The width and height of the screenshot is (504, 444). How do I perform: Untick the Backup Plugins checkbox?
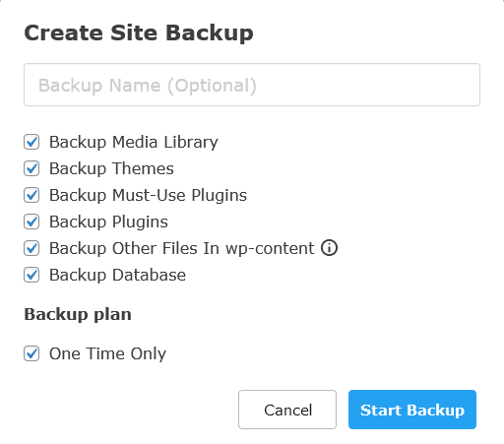(31, 222)
